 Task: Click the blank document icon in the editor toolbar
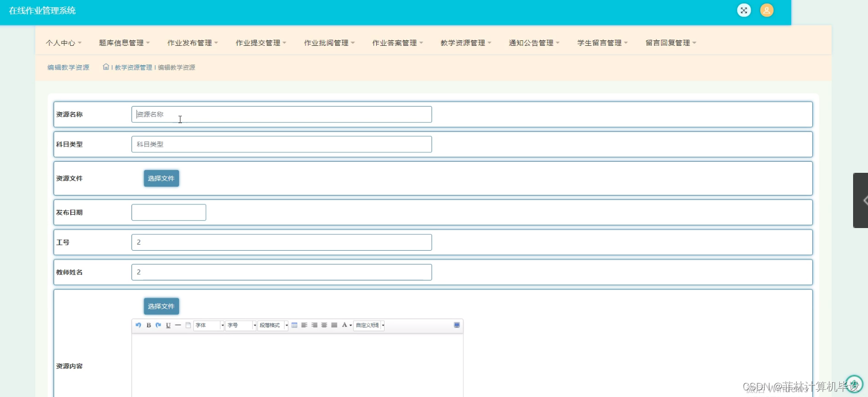tap(188, 325)
